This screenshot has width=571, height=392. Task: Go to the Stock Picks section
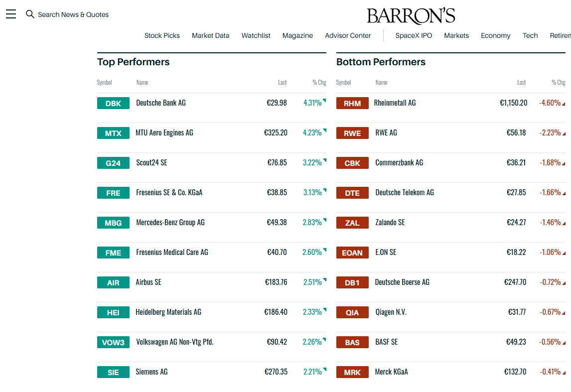tap(162, 36)
